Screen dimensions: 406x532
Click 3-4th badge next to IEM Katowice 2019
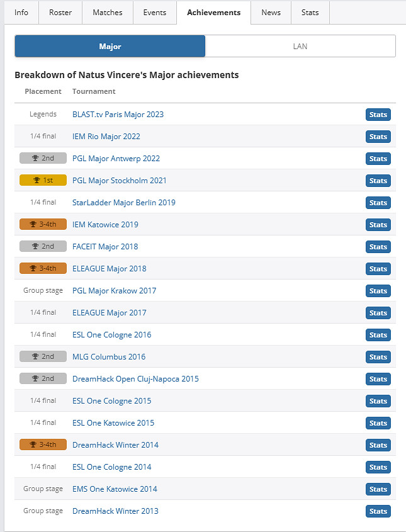pos(43,224)
